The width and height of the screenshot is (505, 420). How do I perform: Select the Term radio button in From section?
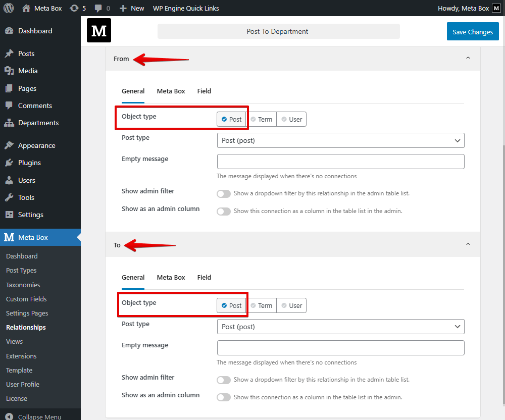point(262,119)
